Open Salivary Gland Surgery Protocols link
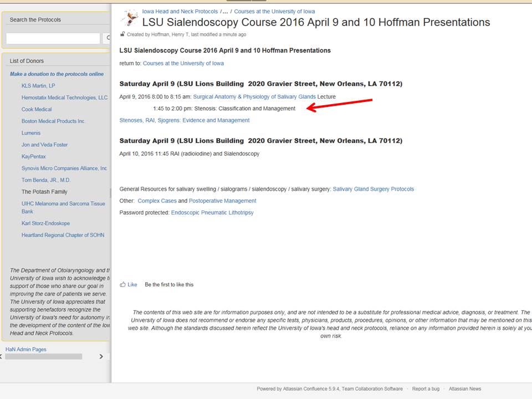Image resolution: width=532 pixels, height=399 pixels. (x=373, y=189)
